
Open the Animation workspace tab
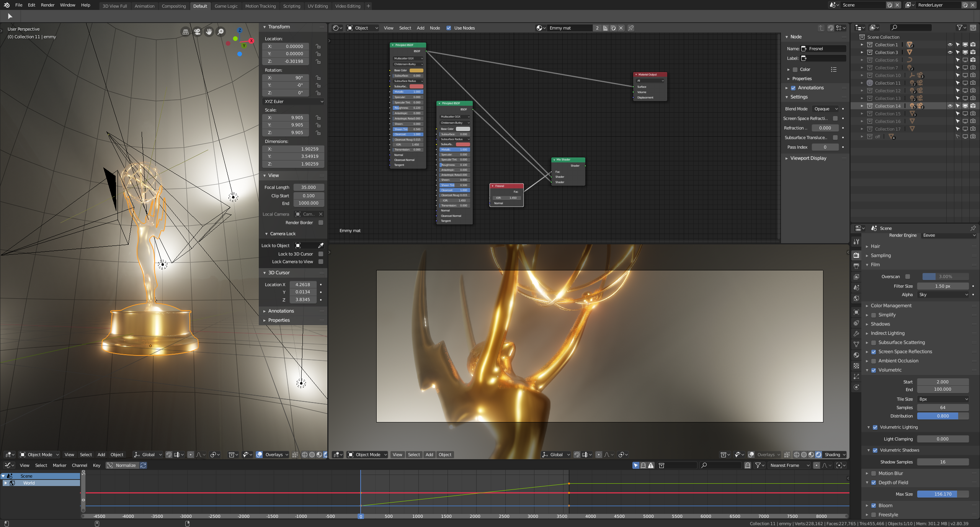(143, 6)
